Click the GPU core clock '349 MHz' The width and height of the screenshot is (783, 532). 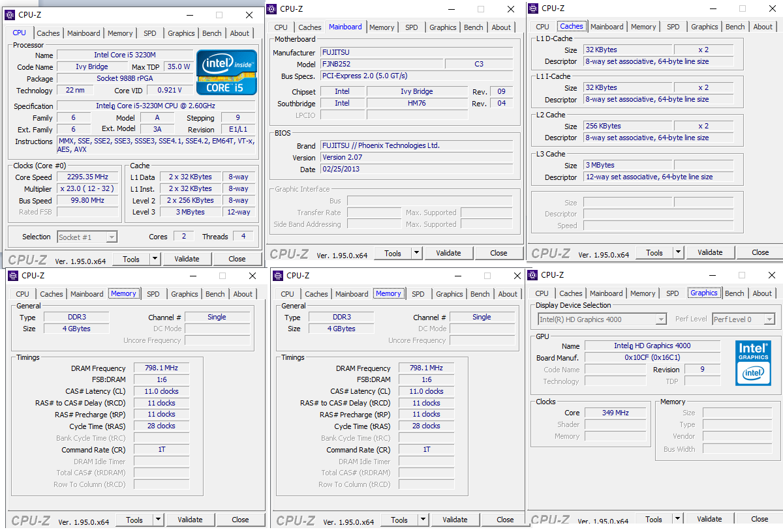coord(616,413)
